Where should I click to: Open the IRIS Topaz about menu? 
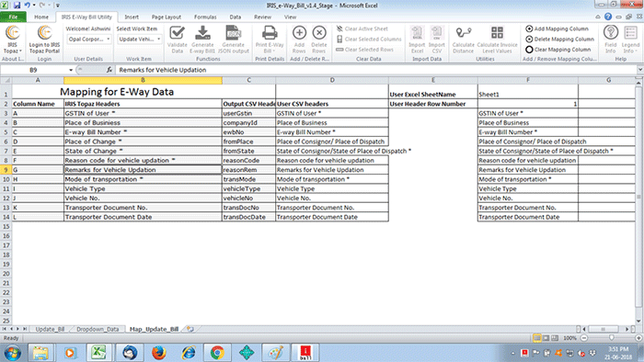pos(13,40)
